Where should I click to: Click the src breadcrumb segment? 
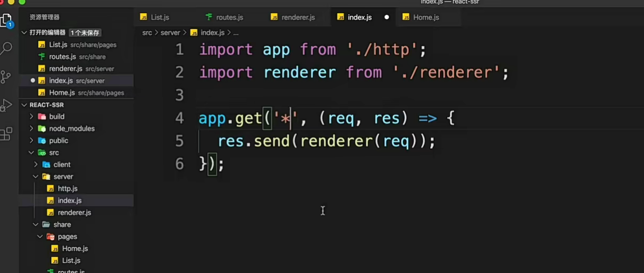[x=147, y=33]
